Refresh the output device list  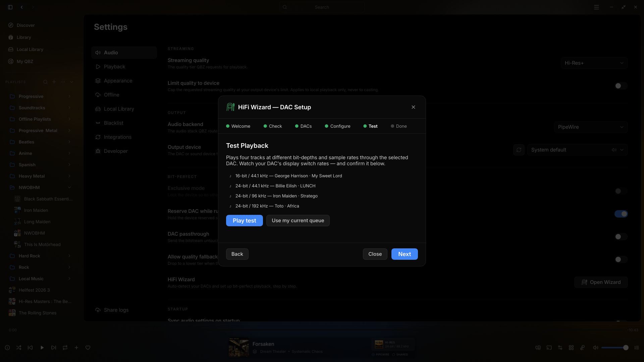point(519,150)
